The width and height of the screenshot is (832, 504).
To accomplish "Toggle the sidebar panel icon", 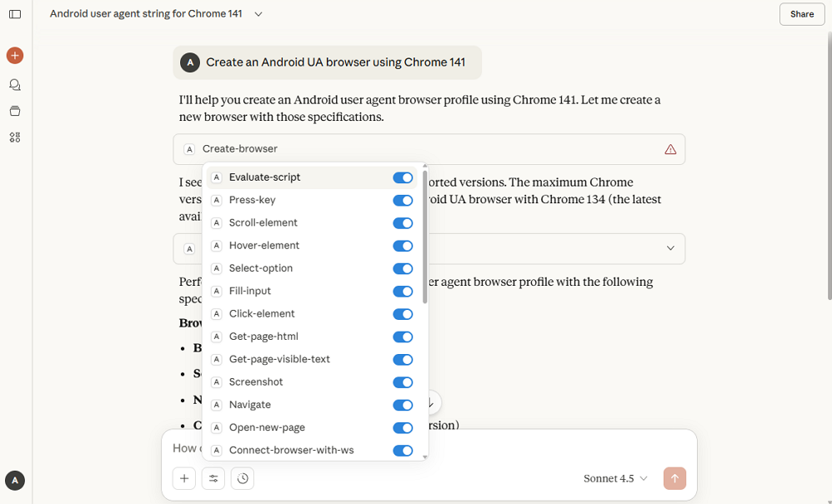I will tap(15, 14).
